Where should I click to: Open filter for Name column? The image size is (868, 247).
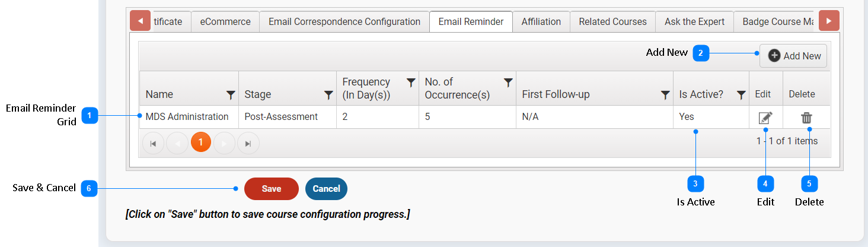[231, 94]
